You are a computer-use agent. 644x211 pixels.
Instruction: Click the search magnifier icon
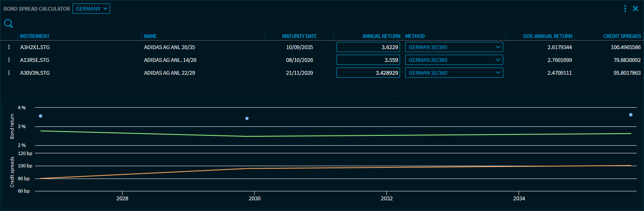pos(9,23)
